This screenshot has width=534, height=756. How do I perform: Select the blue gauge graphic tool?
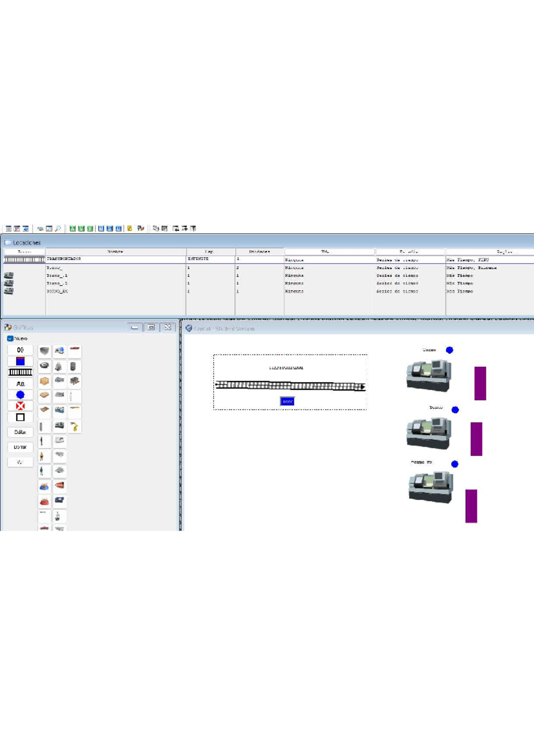coord(20,361)
